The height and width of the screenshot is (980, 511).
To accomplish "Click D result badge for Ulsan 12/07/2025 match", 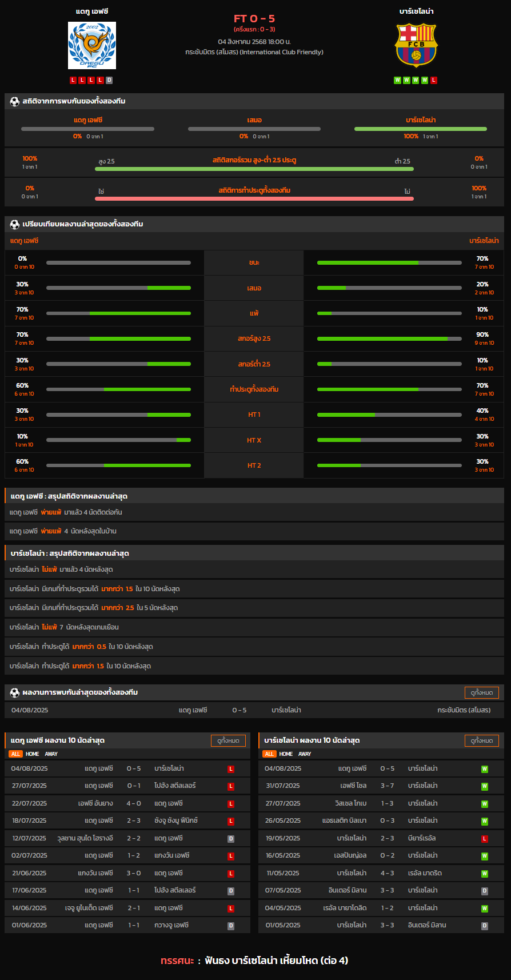I will 231,839.
